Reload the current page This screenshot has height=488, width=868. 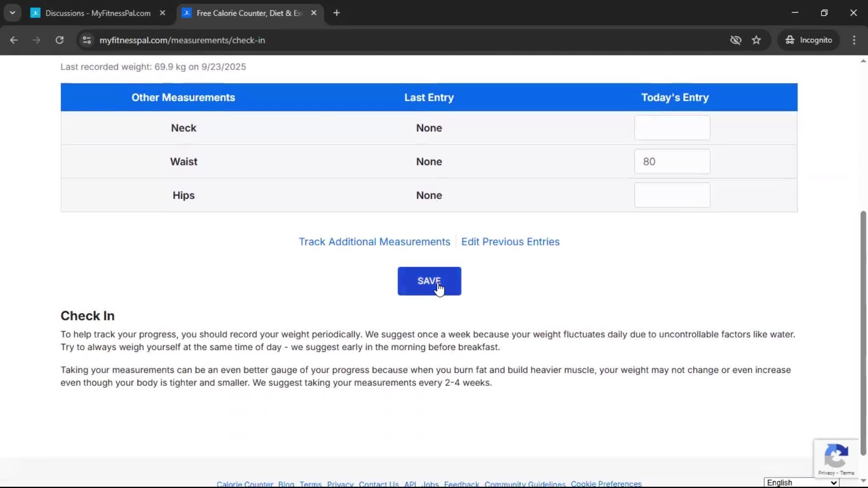pyautogui.click(x=59, y=40)
